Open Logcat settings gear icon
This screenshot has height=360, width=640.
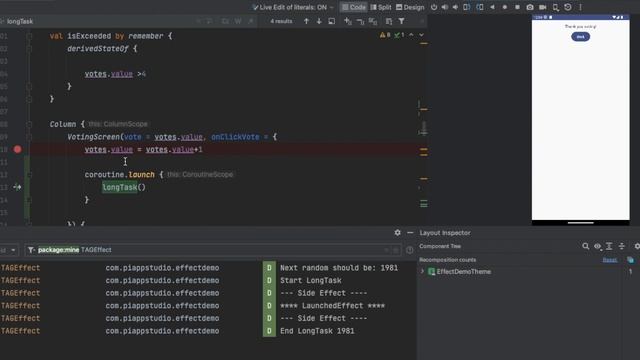click(x=398, y=233)
